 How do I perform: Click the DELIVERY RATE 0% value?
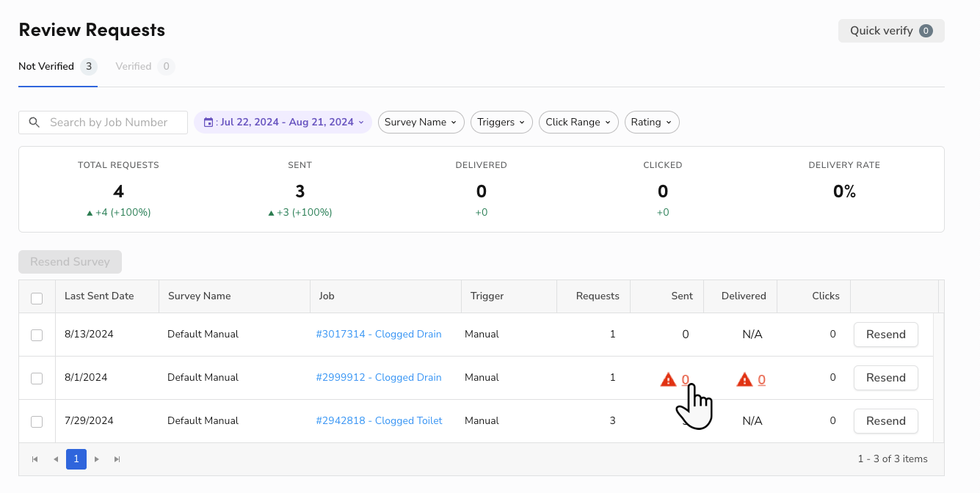pos(844,192)
